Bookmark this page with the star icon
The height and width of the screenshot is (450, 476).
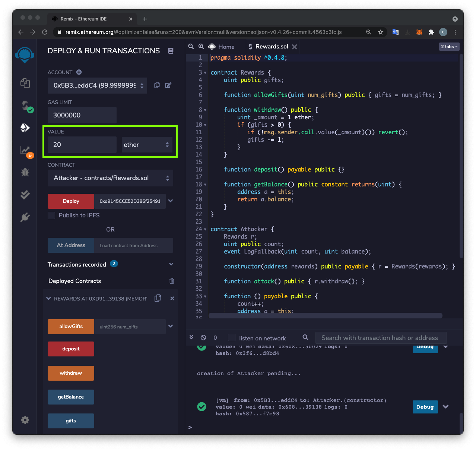[381, 32]
